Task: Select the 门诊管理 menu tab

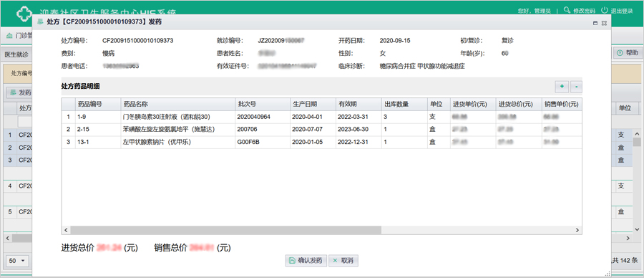Action: click(x=20, y=36)
